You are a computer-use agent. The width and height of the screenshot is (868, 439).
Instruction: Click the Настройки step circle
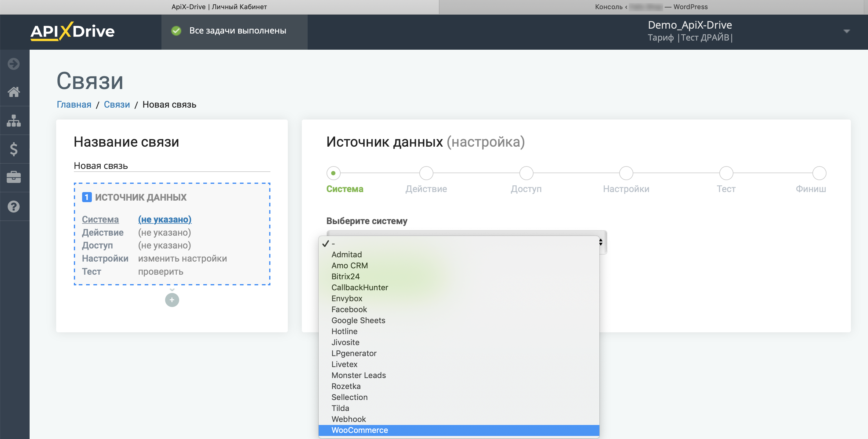pyautogui.click(x=626, y=173)
